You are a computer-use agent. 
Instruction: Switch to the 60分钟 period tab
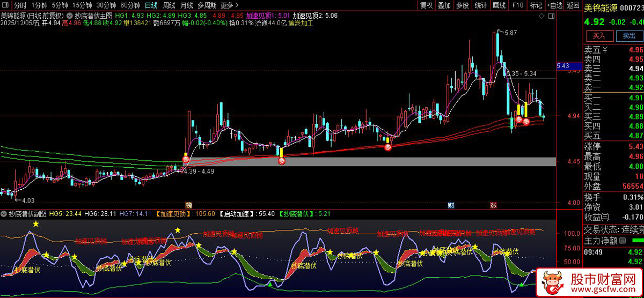(130, 5)
